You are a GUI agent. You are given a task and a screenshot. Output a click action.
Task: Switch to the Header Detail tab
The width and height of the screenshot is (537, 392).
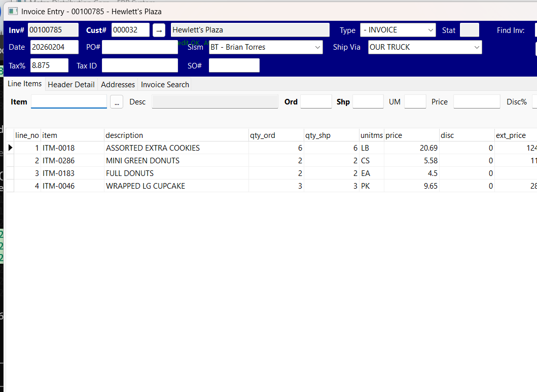coord(71,84)
